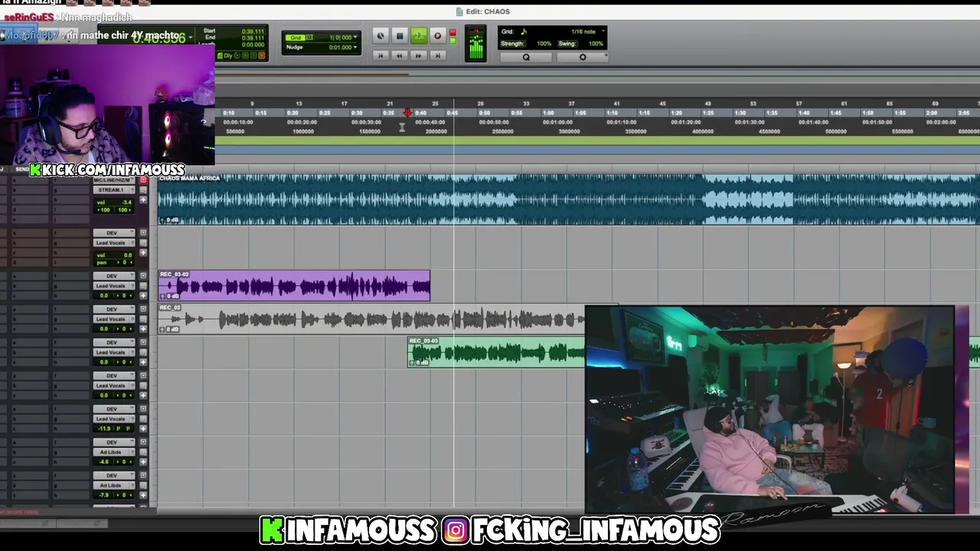Select the green REC_03-03 clip

pos(496,352)
